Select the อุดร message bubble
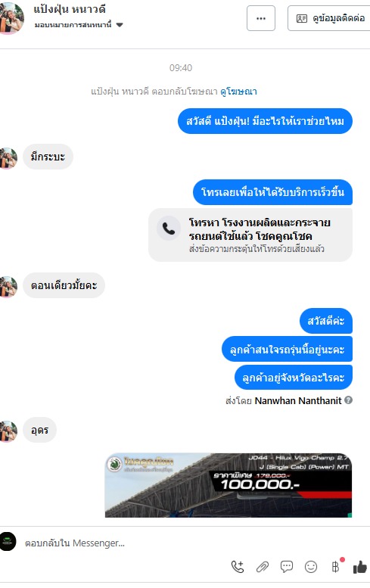The width and height of the screenshot is (370, 588). pyautogui.click(x=40, y=430)
